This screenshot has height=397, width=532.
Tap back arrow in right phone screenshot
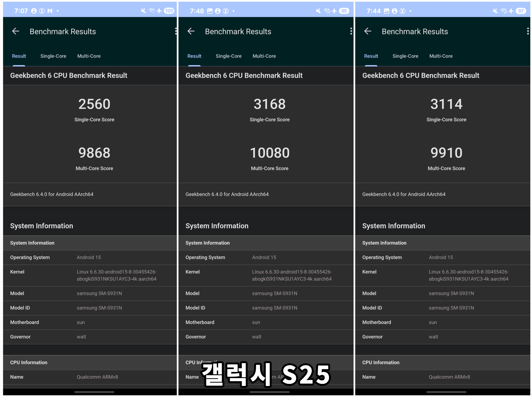click(x=368, y=31)
